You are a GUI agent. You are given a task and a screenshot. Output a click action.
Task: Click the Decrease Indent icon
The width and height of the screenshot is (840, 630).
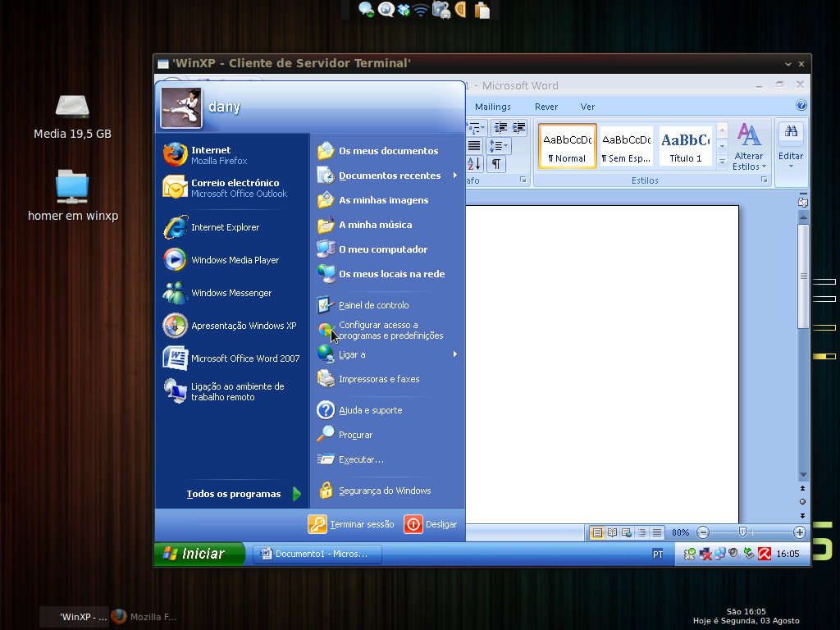(x=500, y=127)
